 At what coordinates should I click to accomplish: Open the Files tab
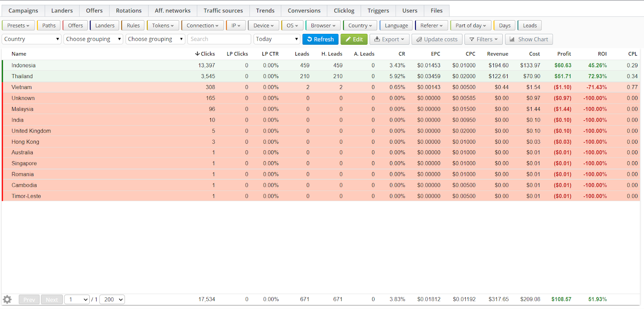(x=437, y=10)
